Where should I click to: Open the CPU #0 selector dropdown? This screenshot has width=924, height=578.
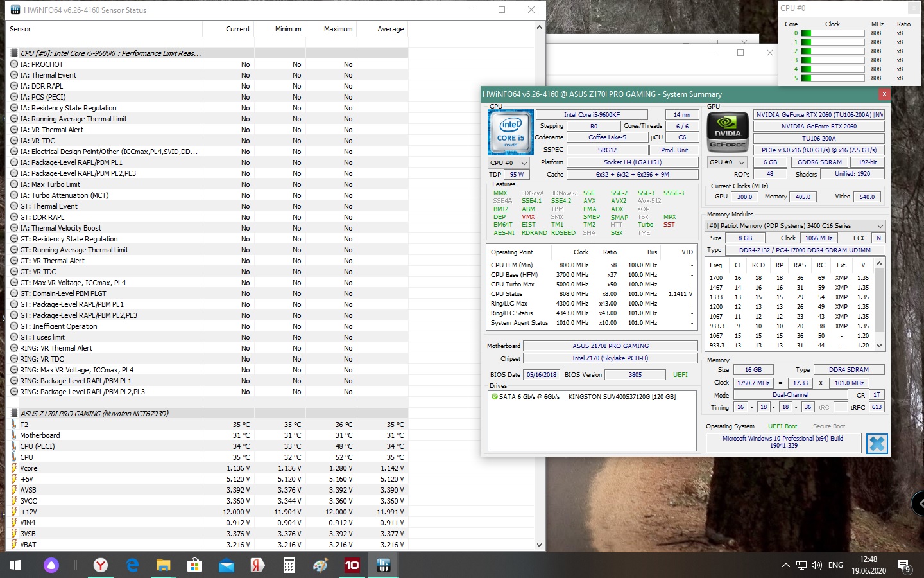(x=508, y=163)
